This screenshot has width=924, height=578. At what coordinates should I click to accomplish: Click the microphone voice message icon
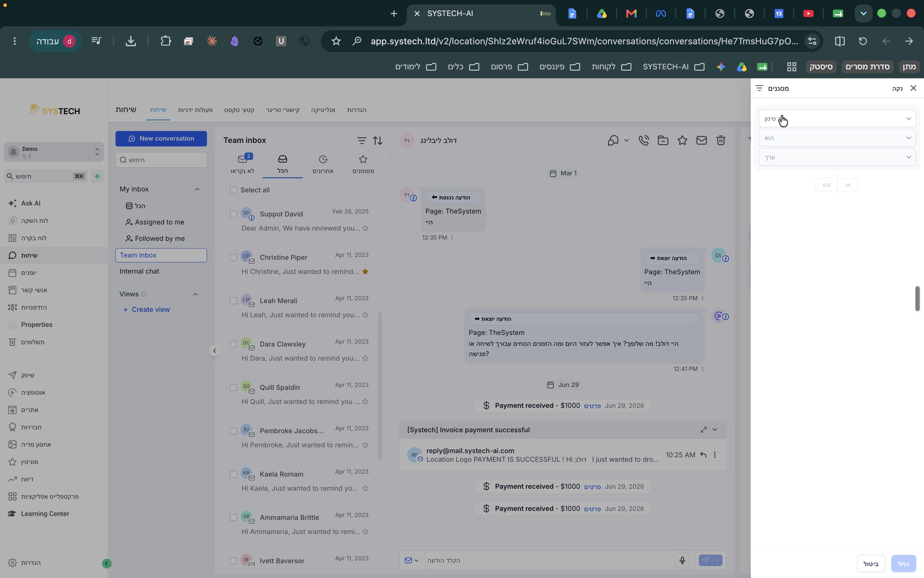[682, 560]
